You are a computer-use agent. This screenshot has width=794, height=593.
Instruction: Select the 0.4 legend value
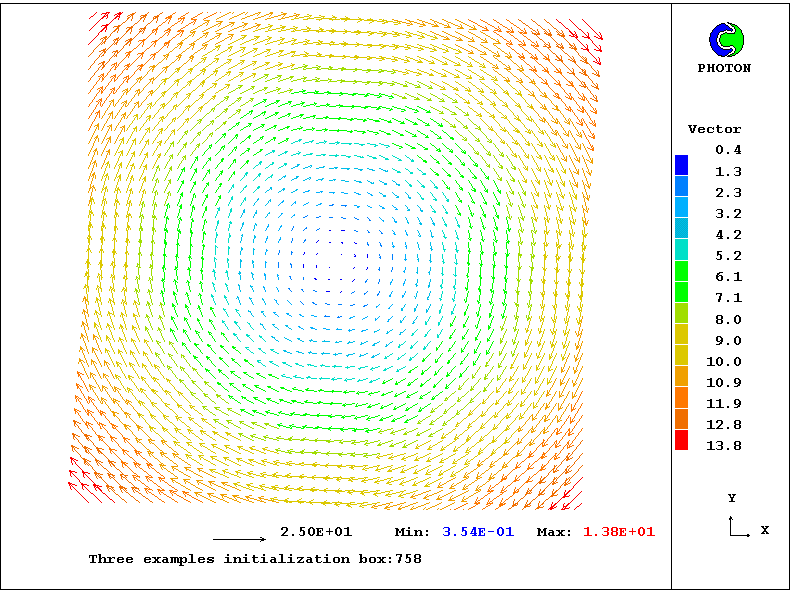[x=728, y=150]
